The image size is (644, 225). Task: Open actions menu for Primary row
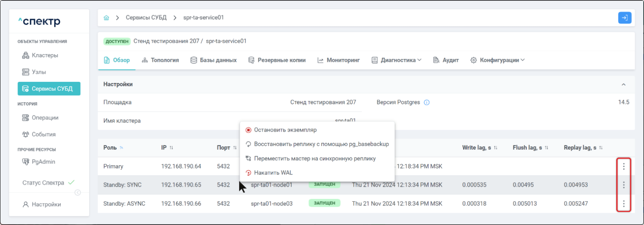(x=624, y=166)
